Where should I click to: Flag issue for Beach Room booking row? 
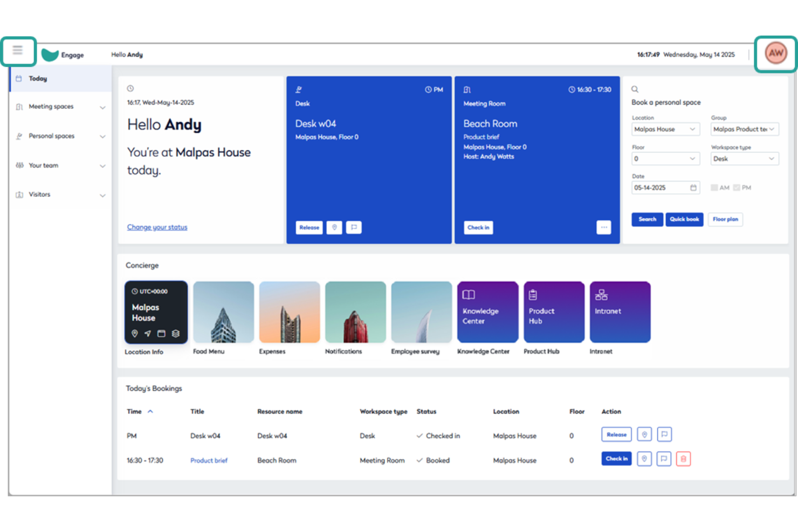pyautogui.click(x=664, y=459)
